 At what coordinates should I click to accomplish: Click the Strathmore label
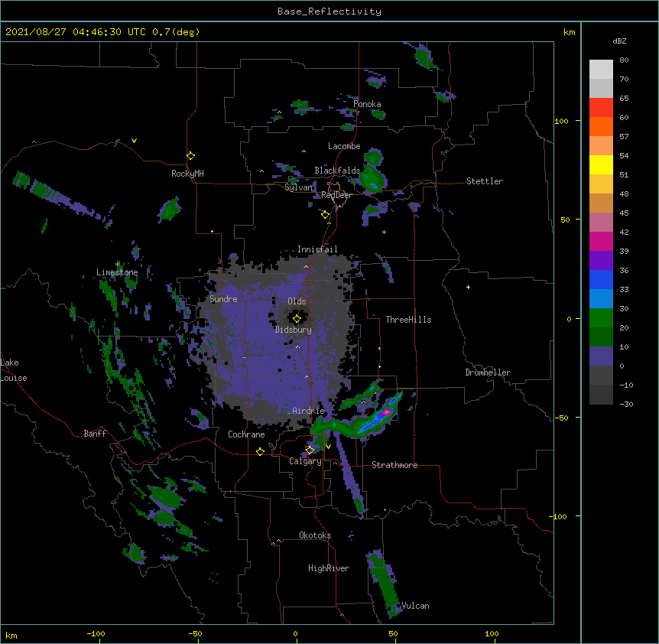pos(394,465)
